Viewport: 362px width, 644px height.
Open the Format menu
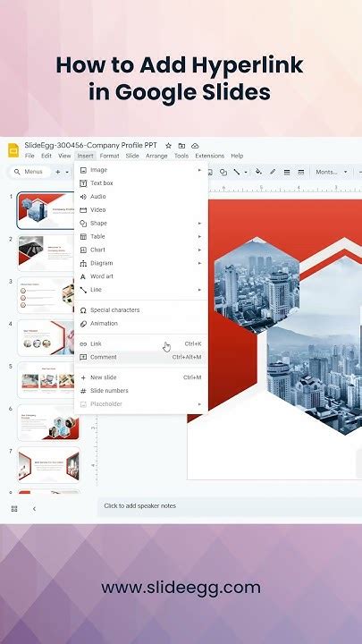point(110,156)
